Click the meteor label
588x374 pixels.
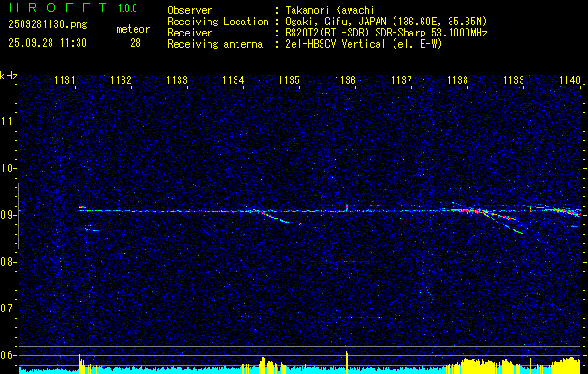[133, 29]
